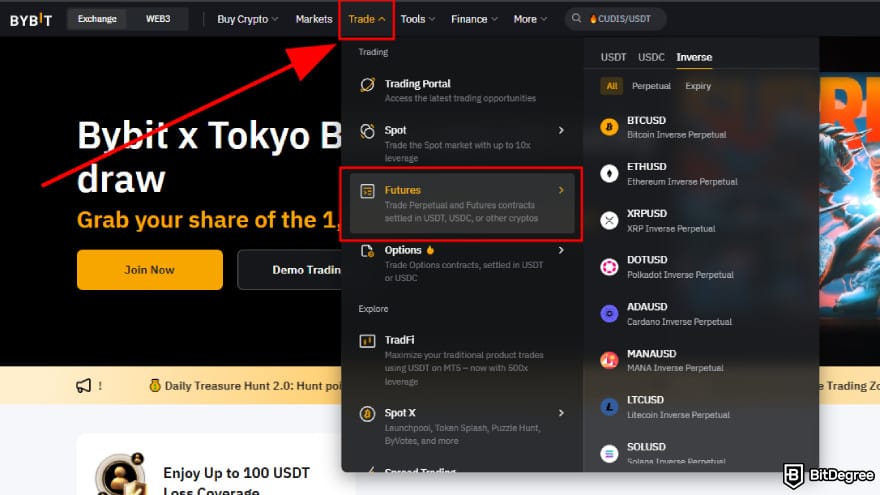The width and height of the screenshot is (880, 495).
Task: Click the TradFi icon
Action: pyautogui.click(x=367, y=341)
